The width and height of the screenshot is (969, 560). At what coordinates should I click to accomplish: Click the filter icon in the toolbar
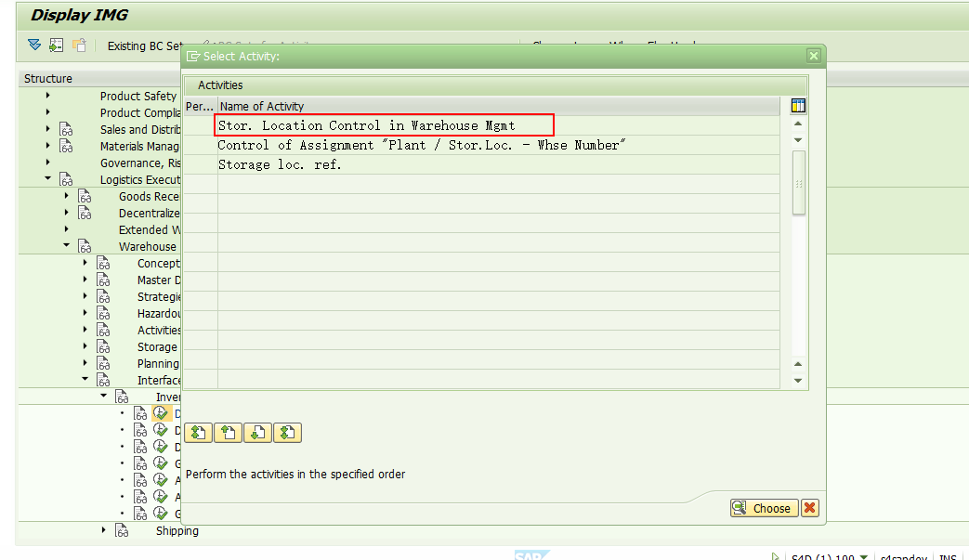[34, 45]
